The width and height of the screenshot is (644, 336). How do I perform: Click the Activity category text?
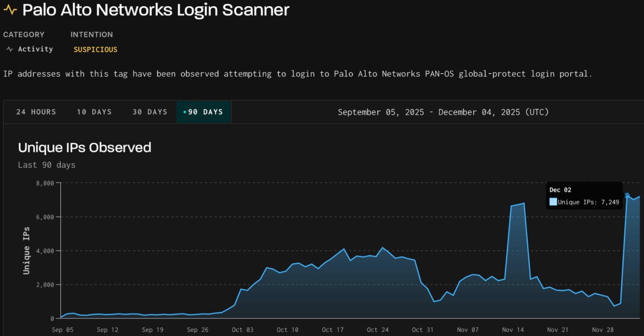(35, 49)
